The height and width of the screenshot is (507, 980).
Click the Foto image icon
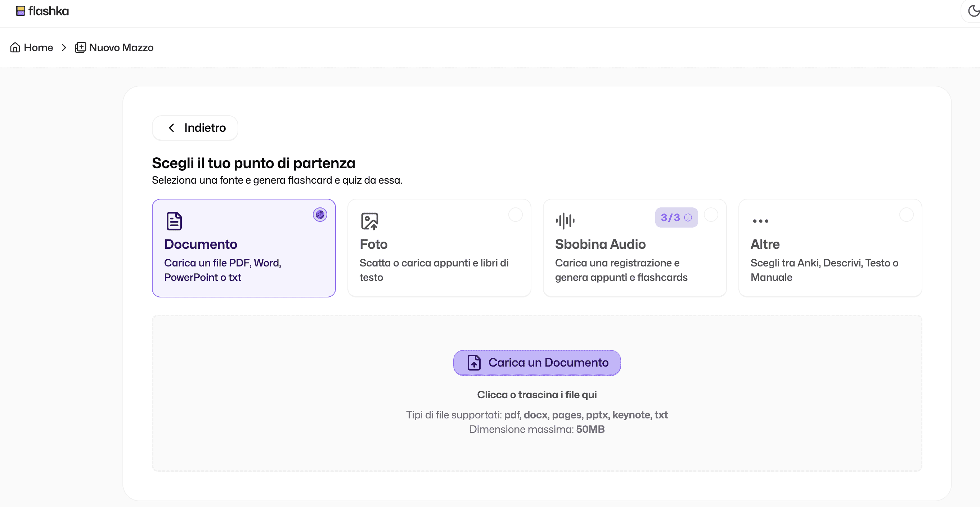369,221
